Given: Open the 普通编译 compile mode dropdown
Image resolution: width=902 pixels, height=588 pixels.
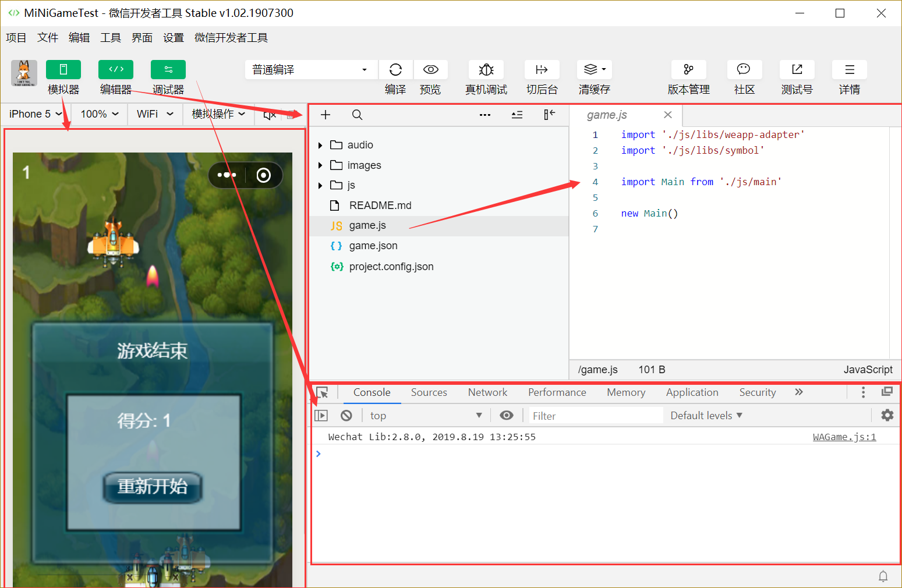Looking at the screenshot, I should coord(311,70).
